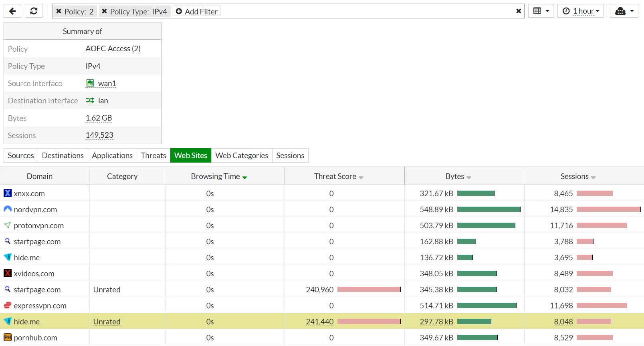This screenshot has width=644, height=346.
Task: Open the FortiGate device source dropdown
Action: 624,11
